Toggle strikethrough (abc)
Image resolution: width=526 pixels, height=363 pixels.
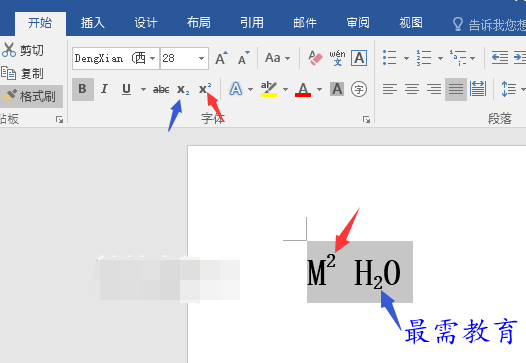point(161,89)
